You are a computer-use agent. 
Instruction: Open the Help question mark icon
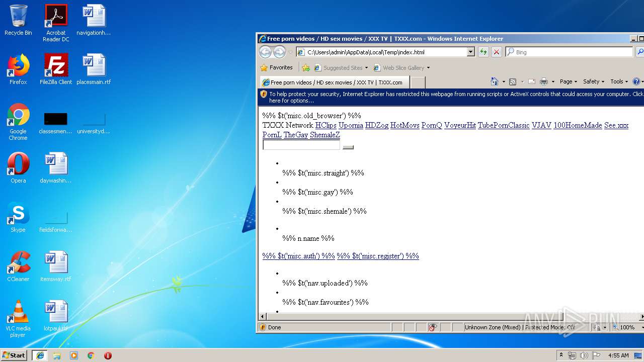636,81
